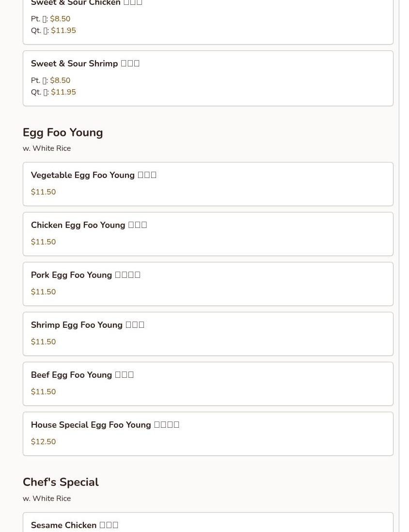Click the Beef Egg Foo Young $11.50 price
The image size is (409, 532).
(43, 392)
